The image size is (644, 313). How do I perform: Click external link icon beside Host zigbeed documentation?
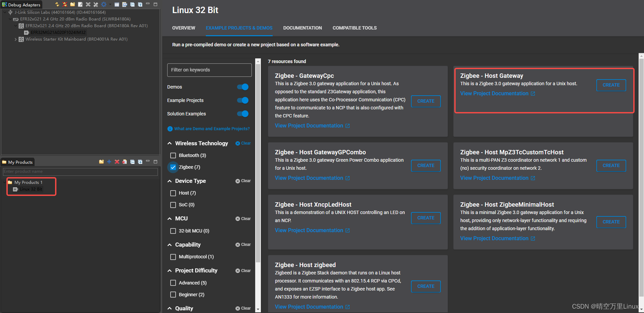point(348,307)
